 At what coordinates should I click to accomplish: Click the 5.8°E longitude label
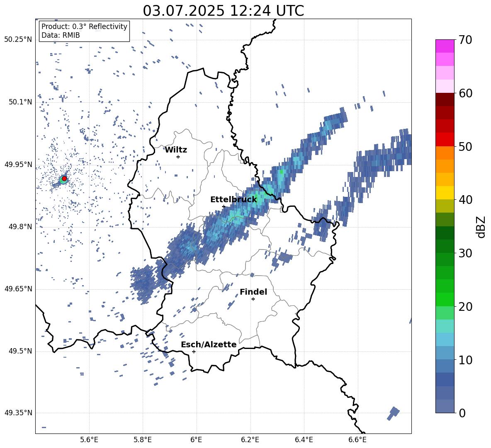(x=143, y=440)
